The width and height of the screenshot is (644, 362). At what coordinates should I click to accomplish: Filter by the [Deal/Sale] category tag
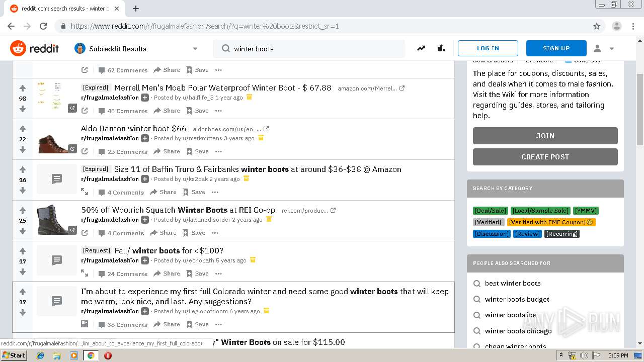491,211
